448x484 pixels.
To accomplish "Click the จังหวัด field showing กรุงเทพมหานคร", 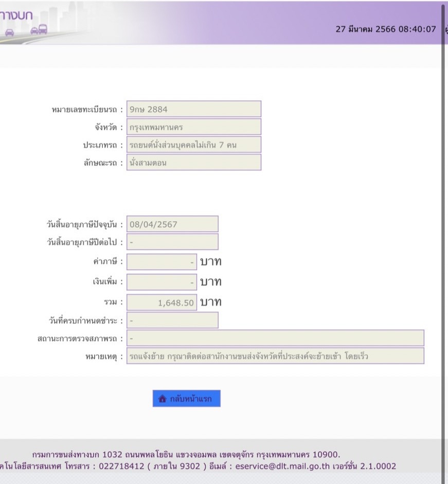I will coord(194,127).
